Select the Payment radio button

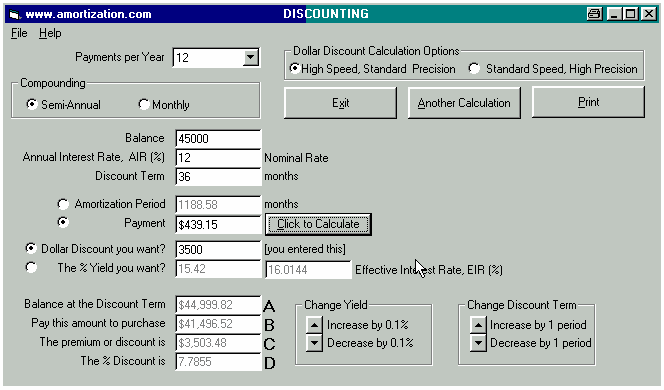(63, 222)
